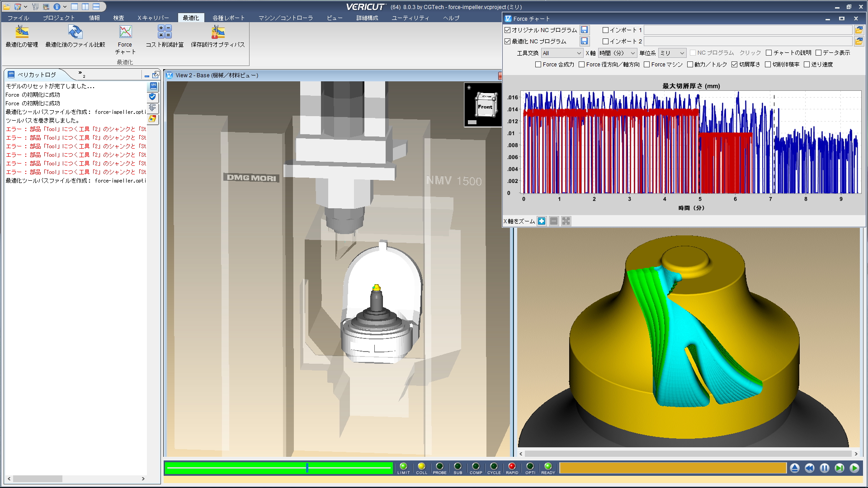The width and height of the screenshot is (868, 488).
Task: Click the animation speed slider bar
Action: [x=279, y=468]
